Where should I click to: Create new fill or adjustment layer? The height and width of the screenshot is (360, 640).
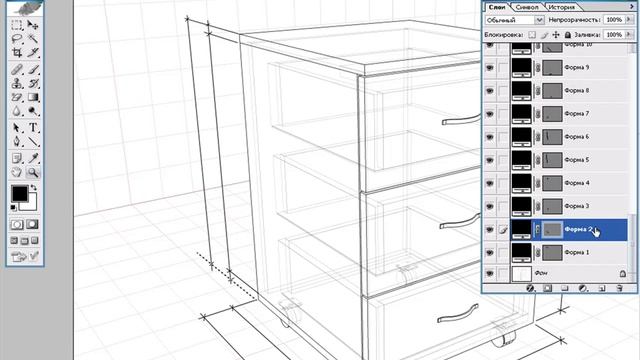(x=583, y=289)
